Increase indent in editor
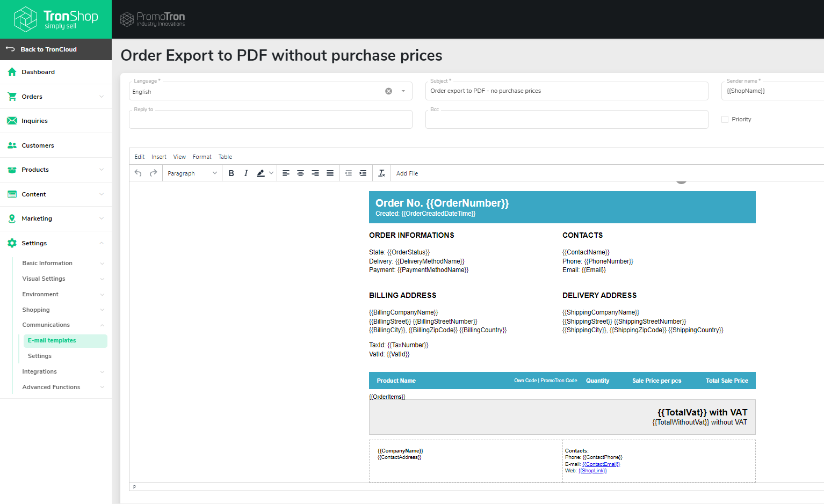Screen dimensions: 824x504 (x=363, y=173)
